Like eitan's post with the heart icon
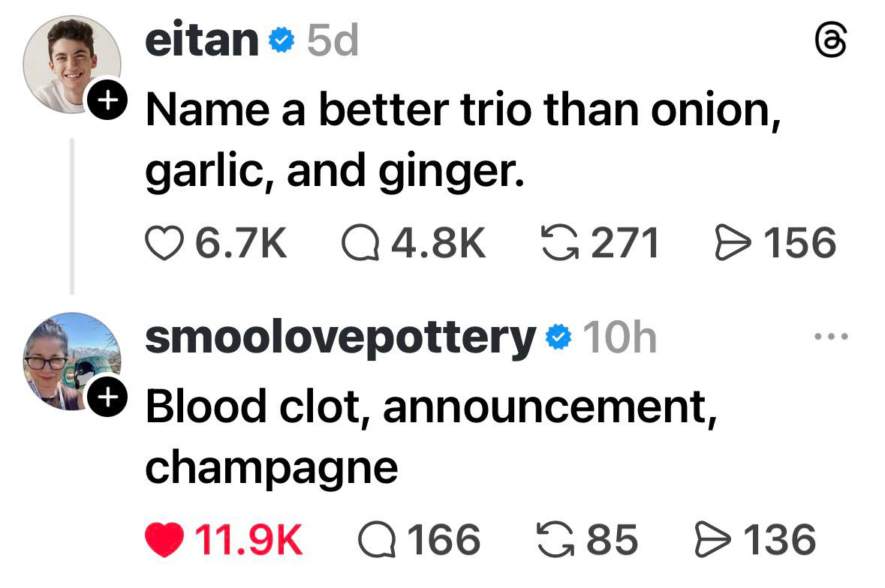 pyautogui.click(x=163, y=244)
